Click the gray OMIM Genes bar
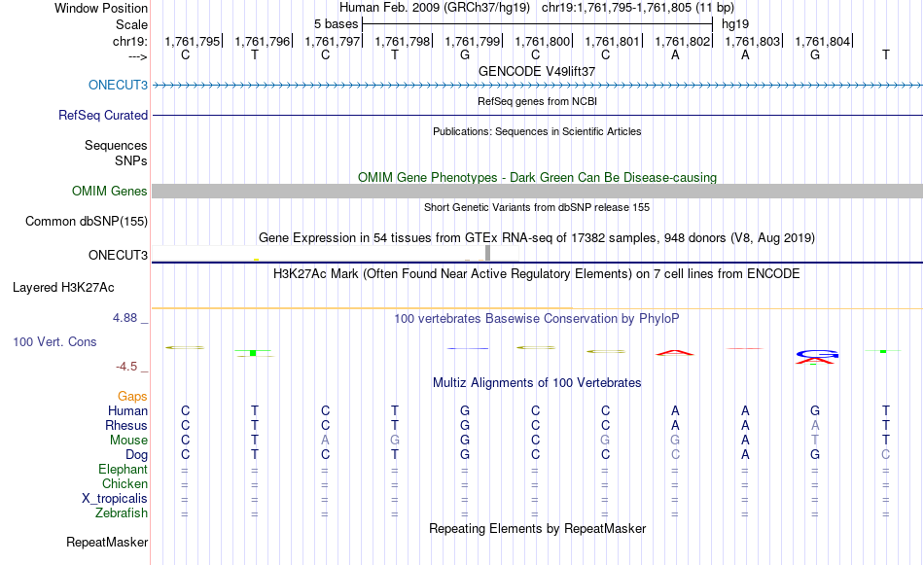 click(x=537, y=191)
